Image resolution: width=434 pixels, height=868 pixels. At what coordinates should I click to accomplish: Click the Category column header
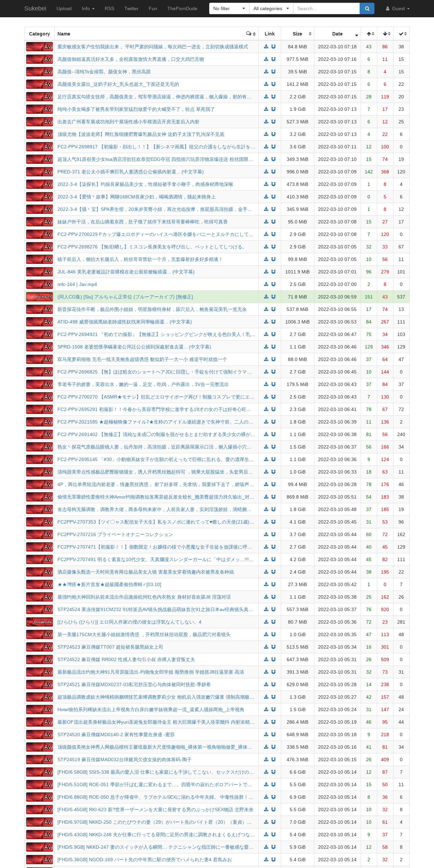40,34
